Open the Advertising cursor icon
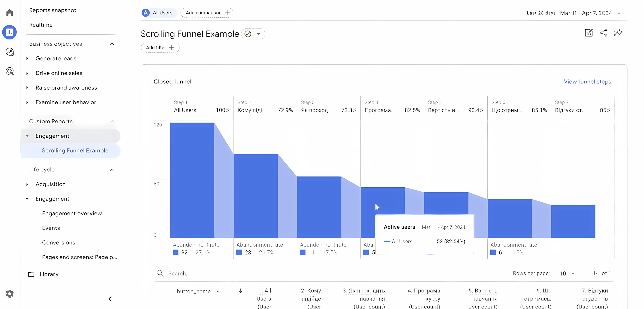644x309 pixels. (10, 71)
